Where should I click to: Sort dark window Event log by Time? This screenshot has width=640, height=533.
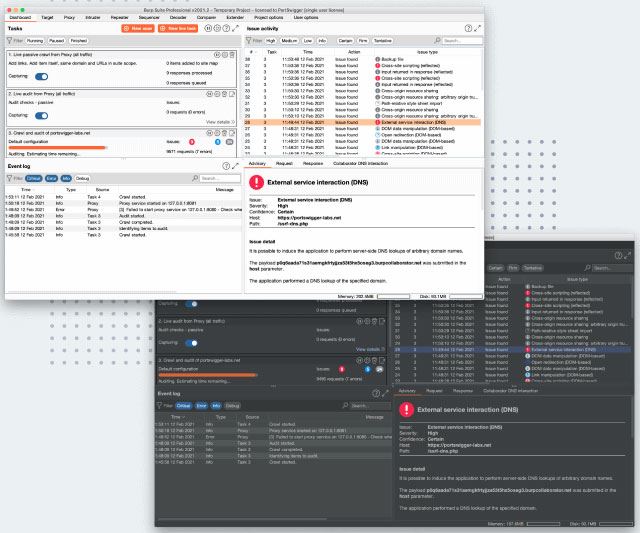tap(178, 417)
